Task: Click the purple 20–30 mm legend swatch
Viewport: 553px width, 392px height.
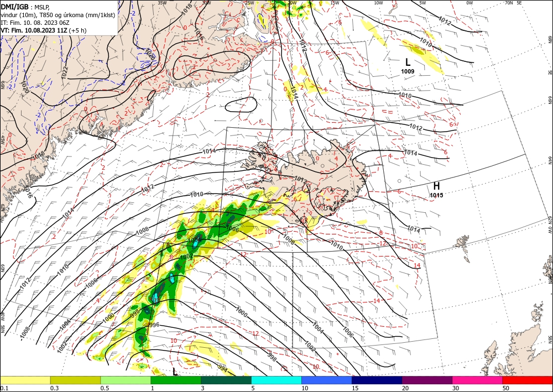Action: click(x=427, y=380)
